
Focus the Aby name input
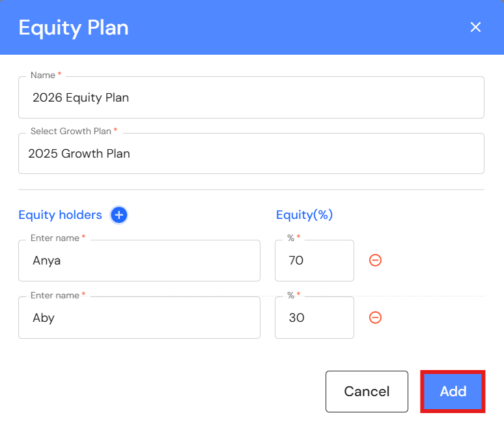click(x=139, y=318)
